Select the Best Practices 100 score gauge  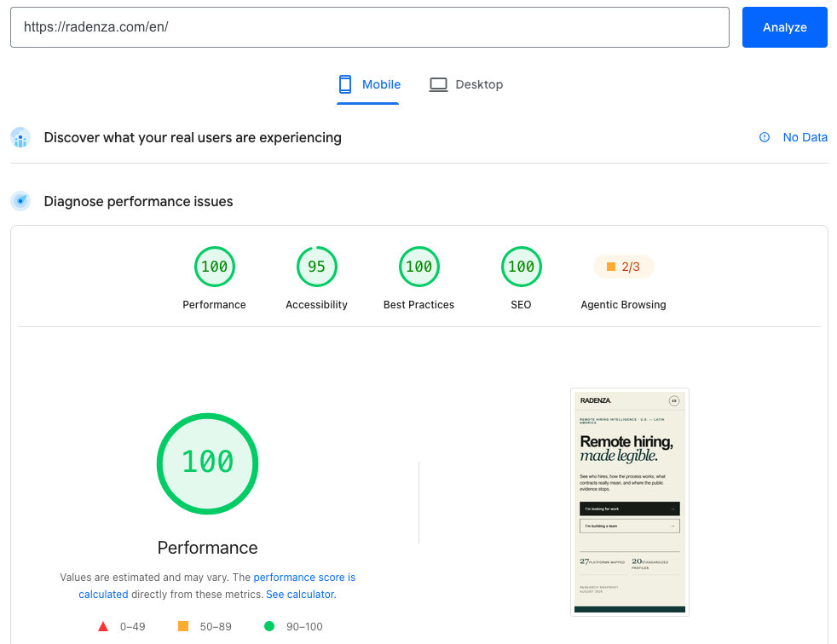[x=419, y=267]
